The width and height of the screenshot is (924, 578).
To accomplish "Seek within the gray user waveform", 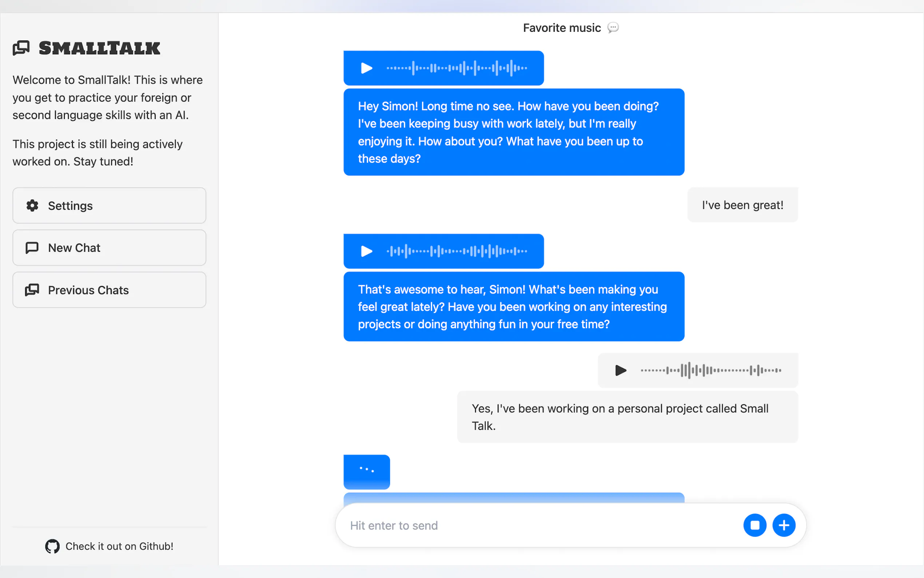I will 710,370.
